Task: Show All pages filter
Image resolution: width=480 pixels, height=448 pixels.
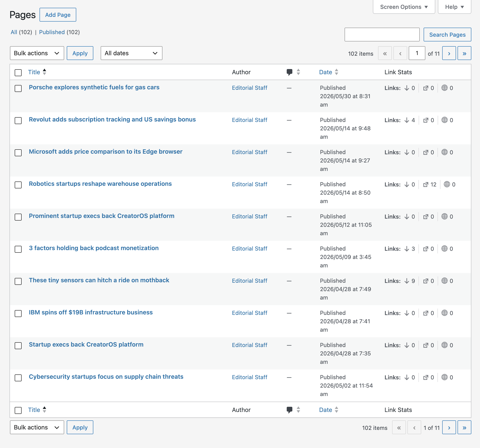Action: point(14,32)
